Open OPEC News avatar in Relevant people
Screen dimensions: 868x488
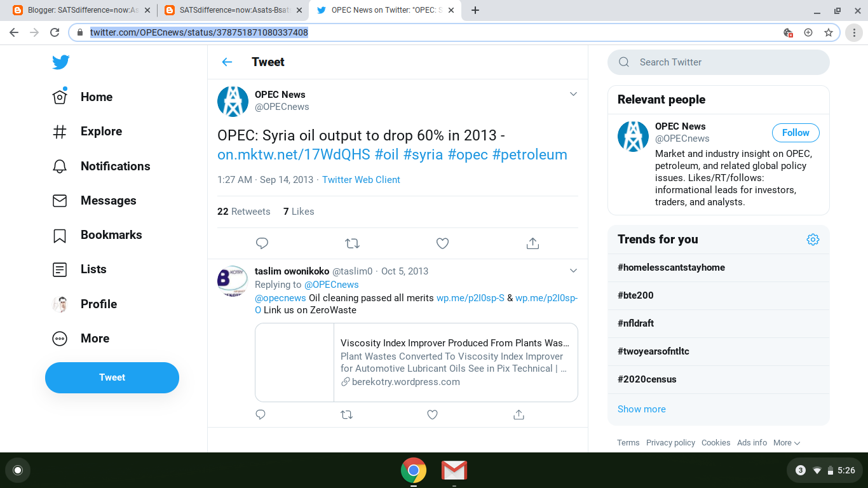tap(633, 136)
